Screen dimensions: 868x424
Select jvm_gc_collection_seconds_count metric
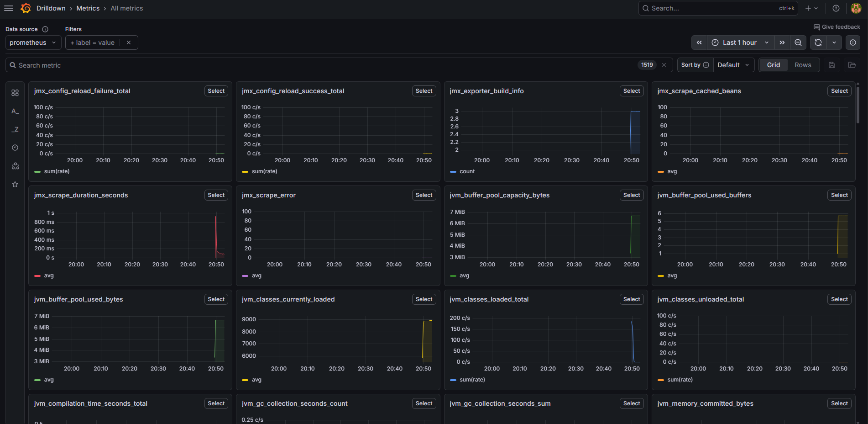coord(424,403)
